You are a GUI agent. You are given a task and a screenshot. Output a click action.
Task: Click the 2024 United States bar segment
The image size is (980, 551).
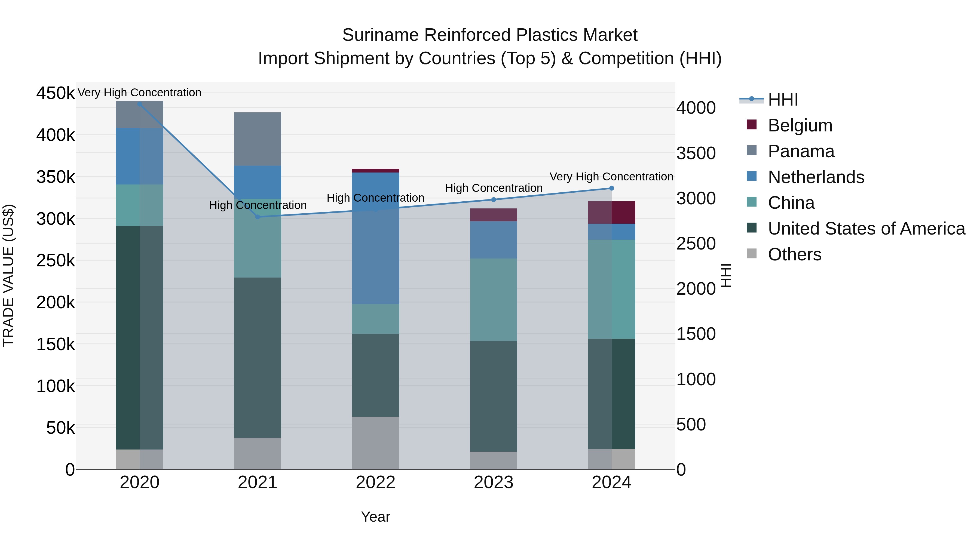tap(611, 394)
